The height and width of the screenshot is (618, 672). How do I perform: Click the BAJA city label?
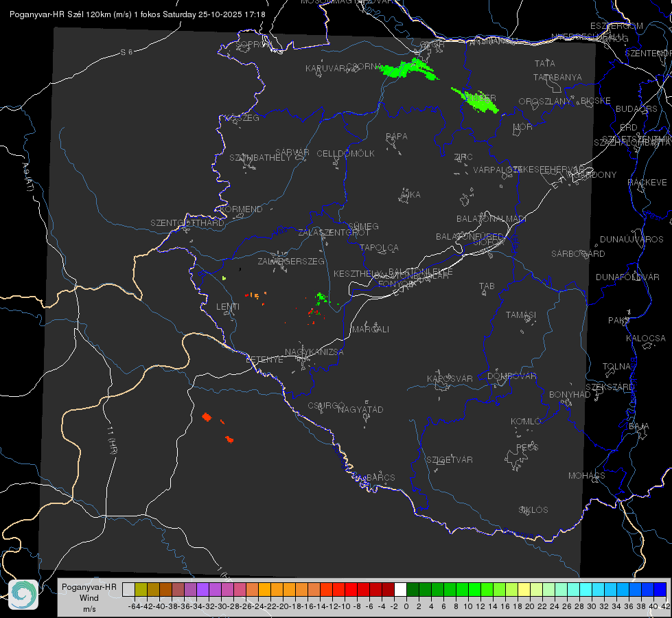point(639,426)
